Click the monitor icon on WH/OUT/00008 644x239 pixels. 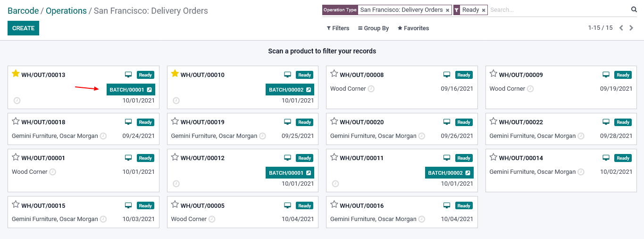pos(447,75)
